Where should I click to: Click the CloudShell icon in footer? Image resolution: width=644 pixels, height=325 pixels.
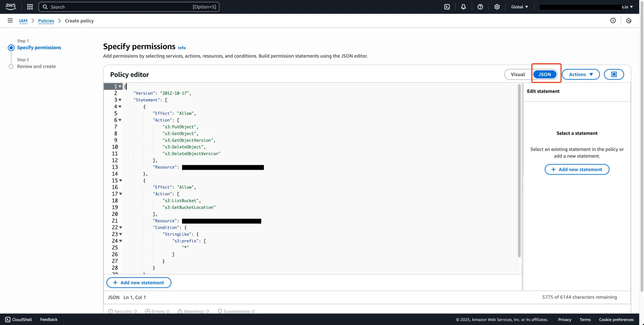[8, 320]
